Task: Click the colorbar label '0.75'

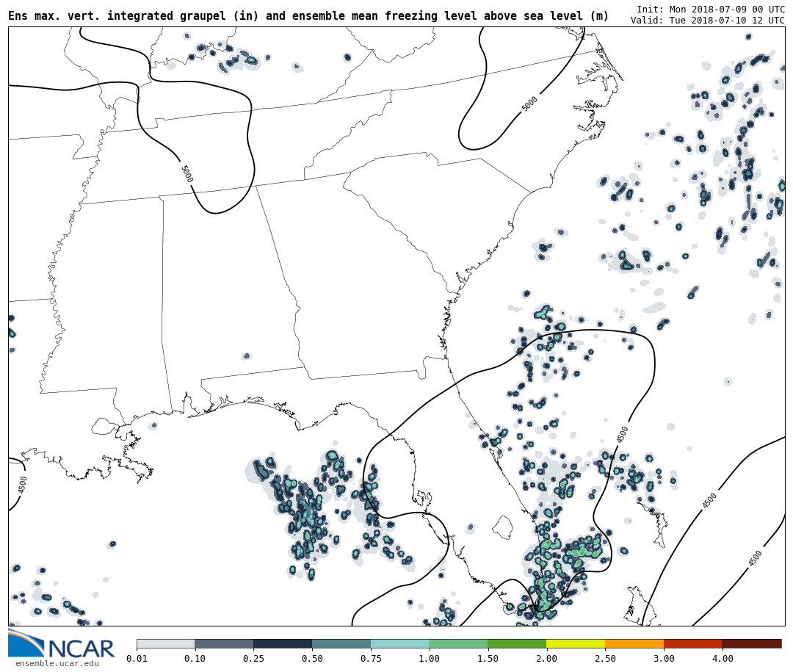Action: click(x=371, y=658)
